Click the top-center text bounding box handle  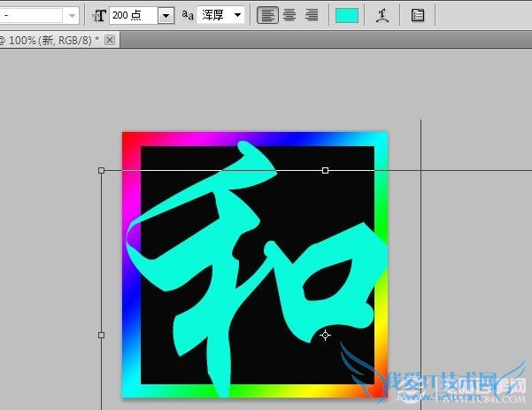point(325,170)
